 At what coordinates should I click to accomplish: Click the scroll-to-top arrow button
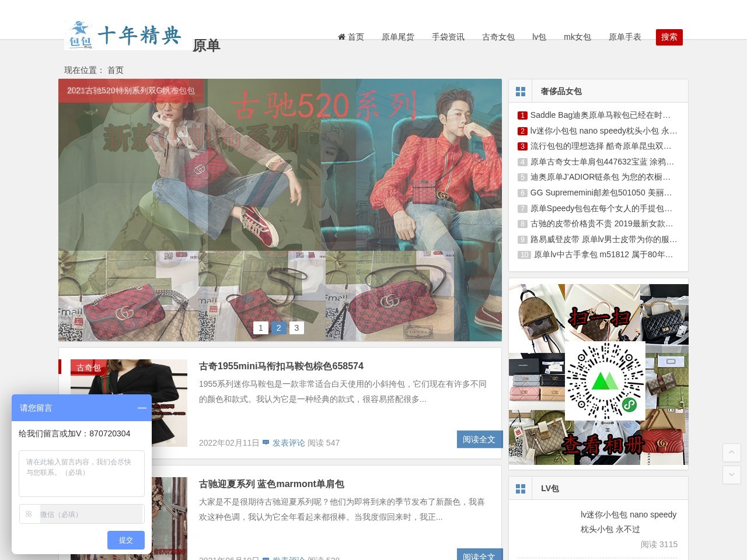(732, 453)
